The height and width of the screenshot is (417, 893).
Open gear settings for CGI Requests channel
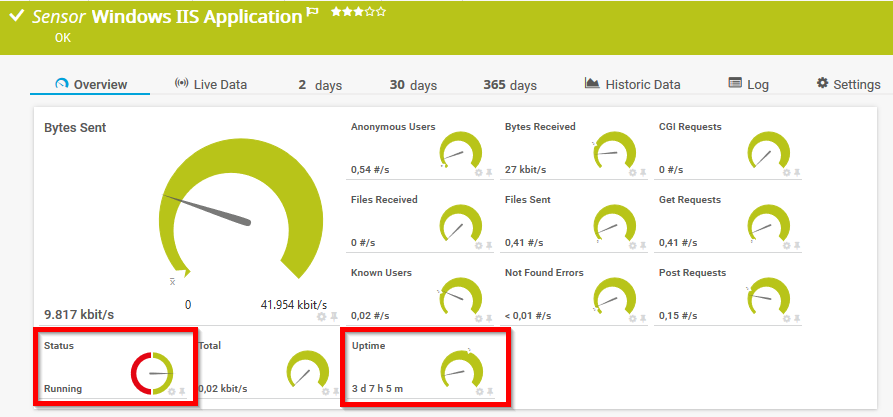click(x=786, y=172)
